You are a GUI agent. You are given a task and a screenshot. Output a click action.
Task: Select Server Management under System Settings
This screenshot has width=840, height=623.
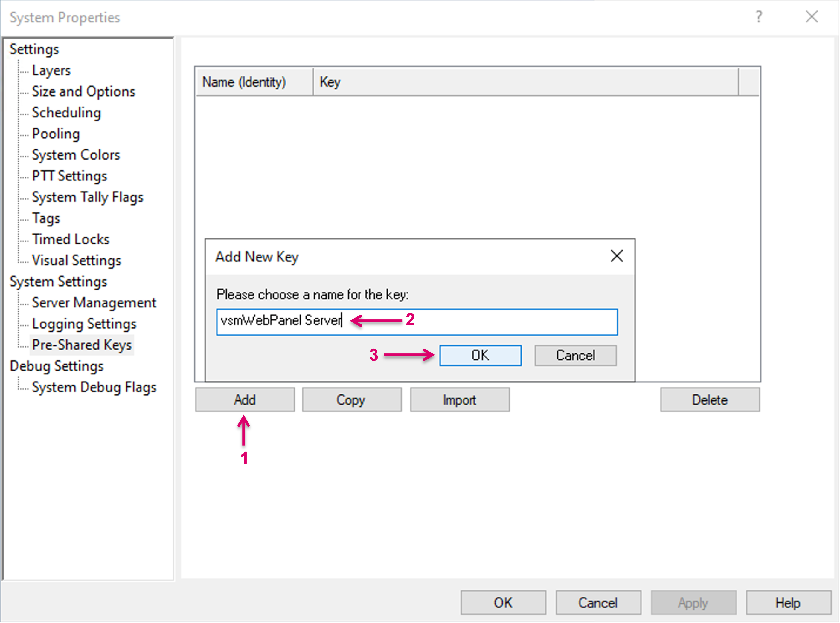coord(94,303)
